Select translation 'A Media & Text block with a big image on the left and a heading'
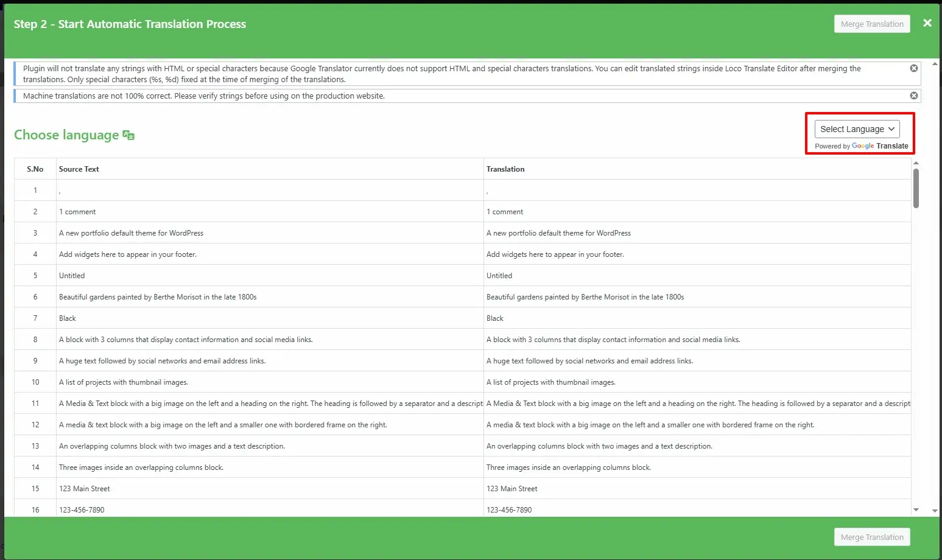This screenshot has width=942, height=560. tap(698, 404)
